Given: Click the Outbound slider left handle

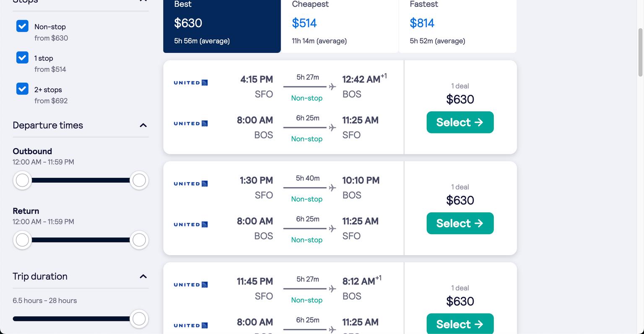Looking at the screenshot, I should click(x=22, y=180).
